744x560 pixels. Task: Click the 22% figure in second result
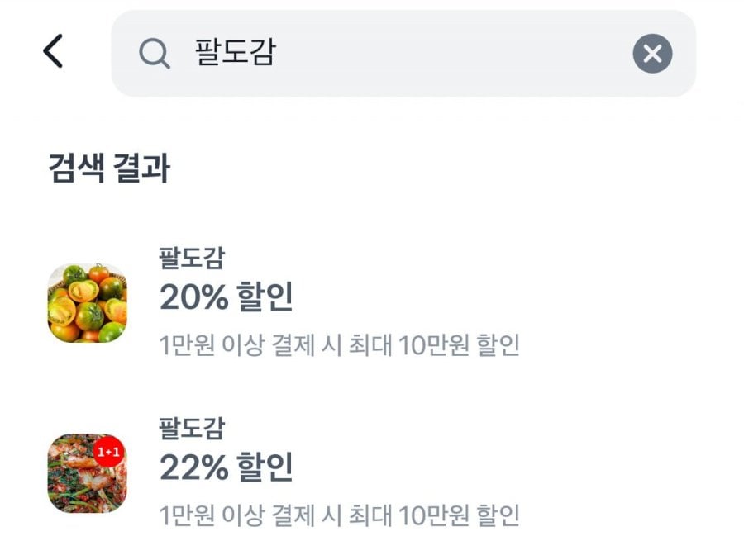[193, 469]
